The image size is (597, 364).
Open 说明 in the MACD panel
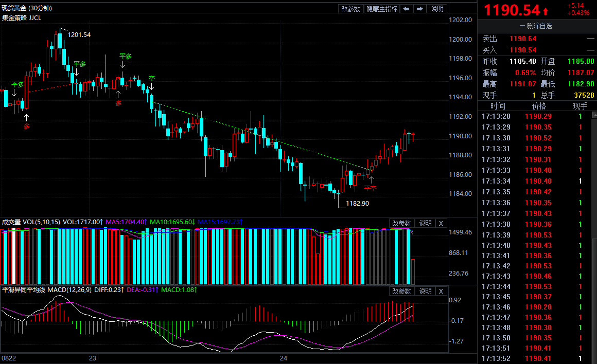click(425, 291)
